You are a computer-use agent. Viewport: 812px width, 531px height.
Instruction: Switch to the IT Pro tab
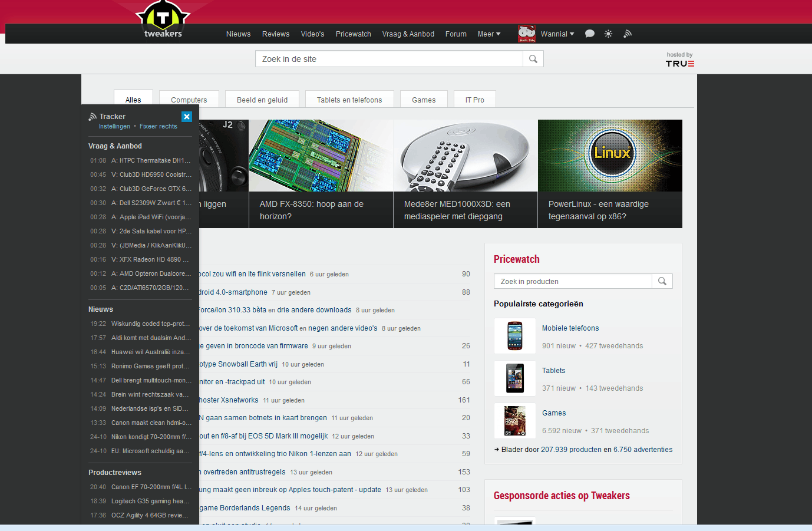475,99
